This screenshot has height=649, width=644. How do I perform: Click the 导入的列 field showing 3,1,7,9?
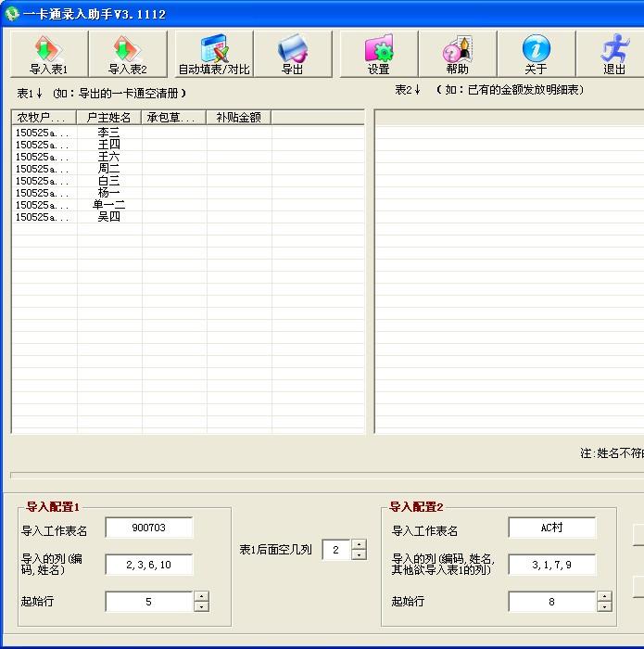(x=551, y=565)
